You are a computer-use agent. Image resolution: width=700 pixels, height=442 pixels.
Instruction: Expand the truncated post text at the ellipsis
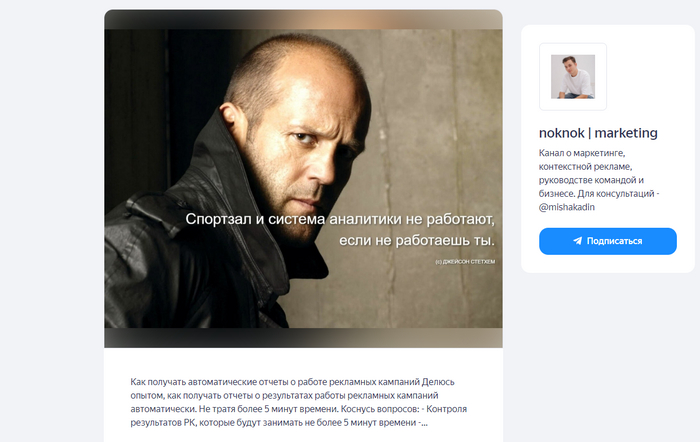[x=423, y=423]
